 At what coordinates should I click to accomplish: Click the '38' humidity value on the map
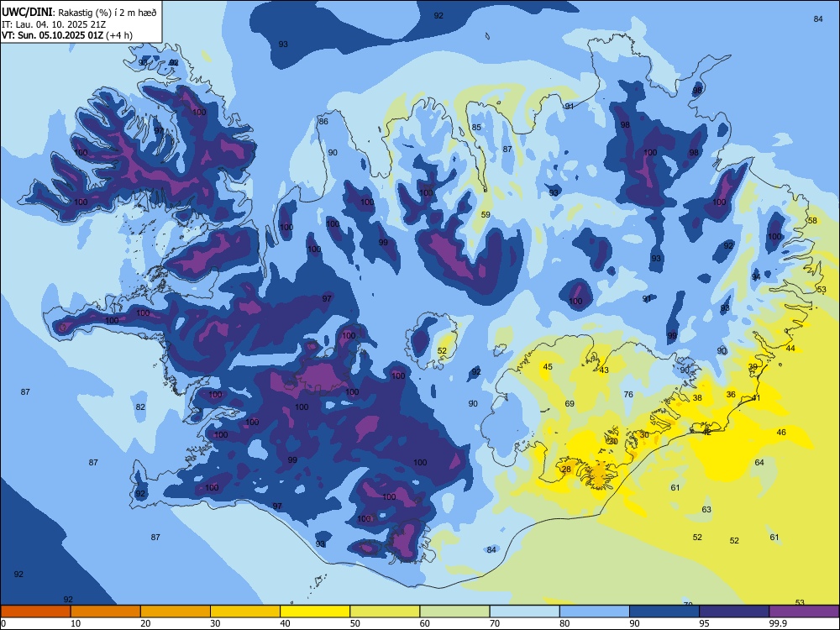pyautogui.click(x=697, y=398)
